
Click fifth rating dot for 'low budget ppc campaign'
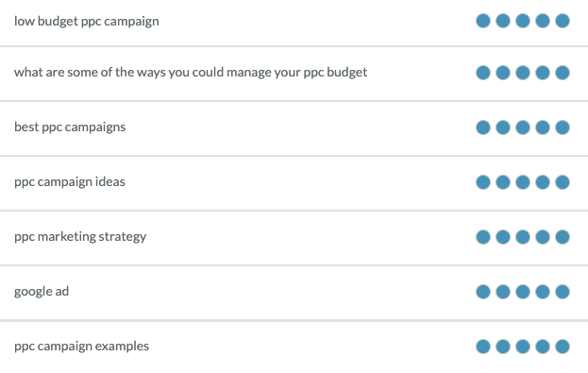coord(563,21)
